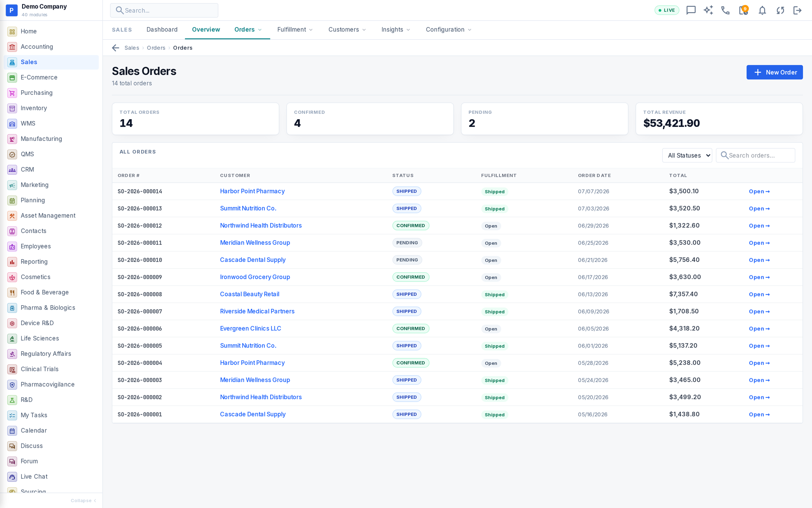Open Clinical Trials module in sidebar

click(51, 369)
